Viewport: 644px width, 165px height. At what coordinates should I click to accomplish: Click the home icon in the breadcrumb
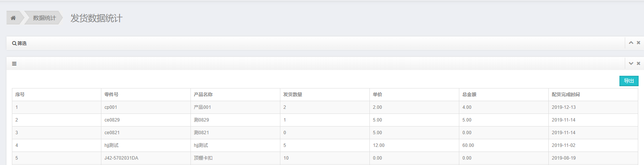pos(13,18)
